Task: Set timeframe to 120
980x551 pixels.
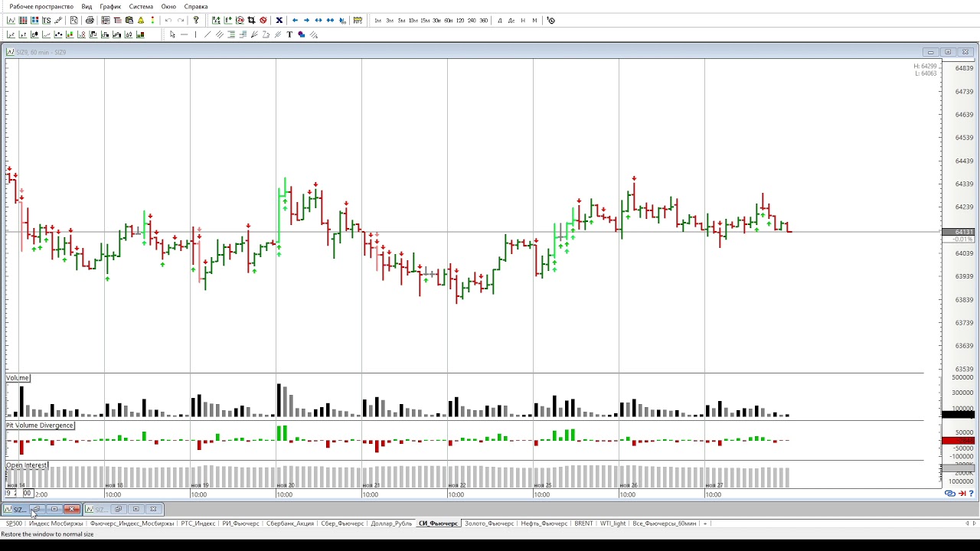Action: point(460,21)
